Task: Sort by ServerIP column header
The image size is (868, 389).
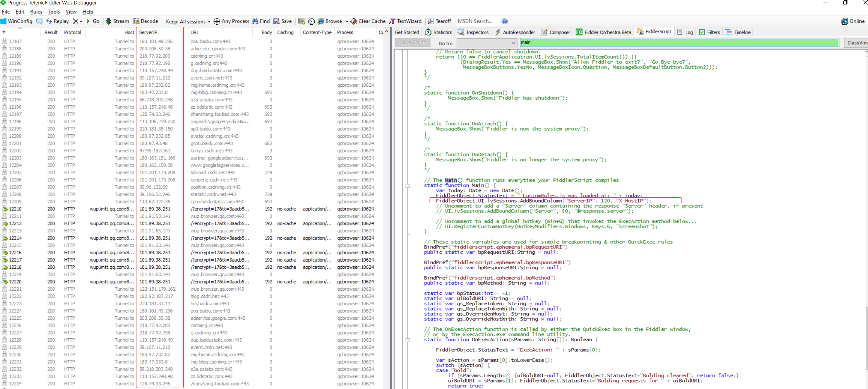Action: (160, 32)
